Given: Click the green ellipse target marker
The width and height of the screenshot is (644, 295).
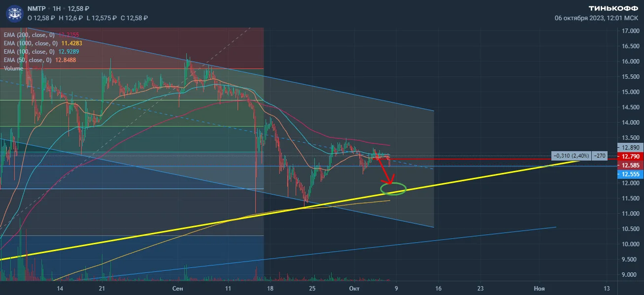Looking at the screenshot, I should point(393,189).
